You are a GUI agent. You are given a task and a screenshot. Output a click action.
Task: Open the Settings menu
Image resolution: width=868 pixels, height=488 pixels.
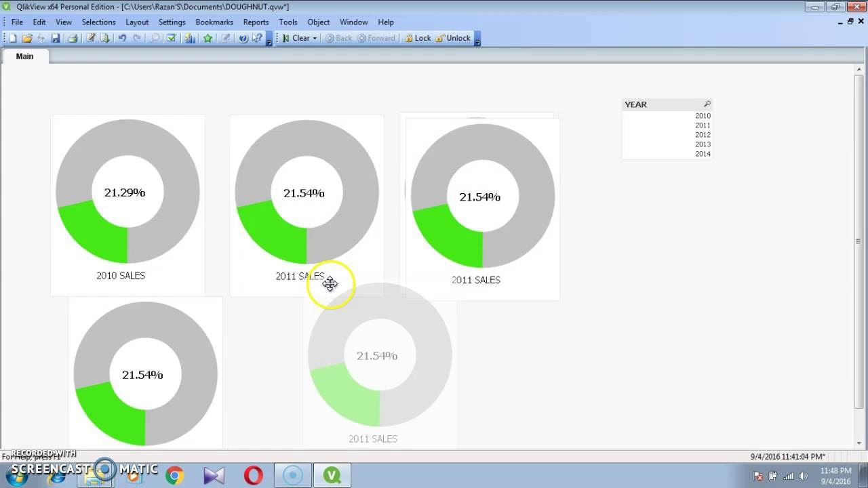coord(172,22)
